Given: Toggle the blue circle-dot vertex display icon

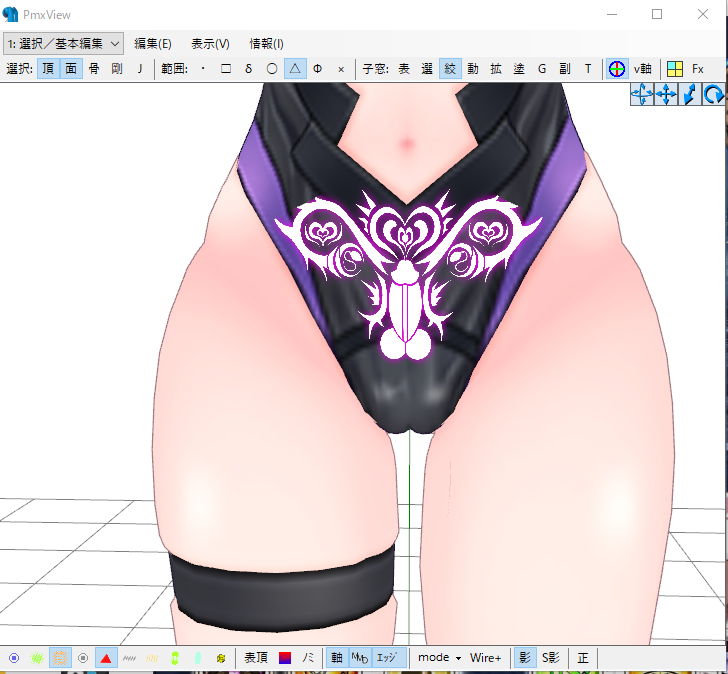Looking at the screenshot, I should coord(14,658).
